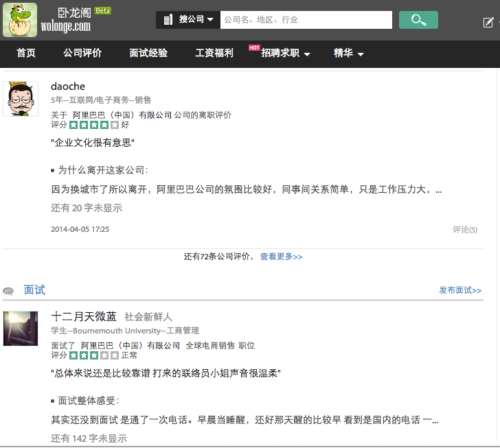This screenshot has width=500, height=448.
Task: Click the speech bubble icon beside 面试
Action: click(x=8, y=291)
